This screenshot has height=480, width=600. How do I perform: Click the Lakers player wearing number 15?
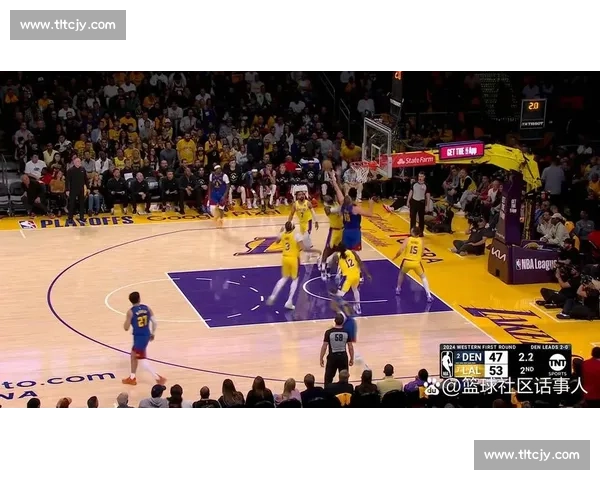click(x=411, y=260)
